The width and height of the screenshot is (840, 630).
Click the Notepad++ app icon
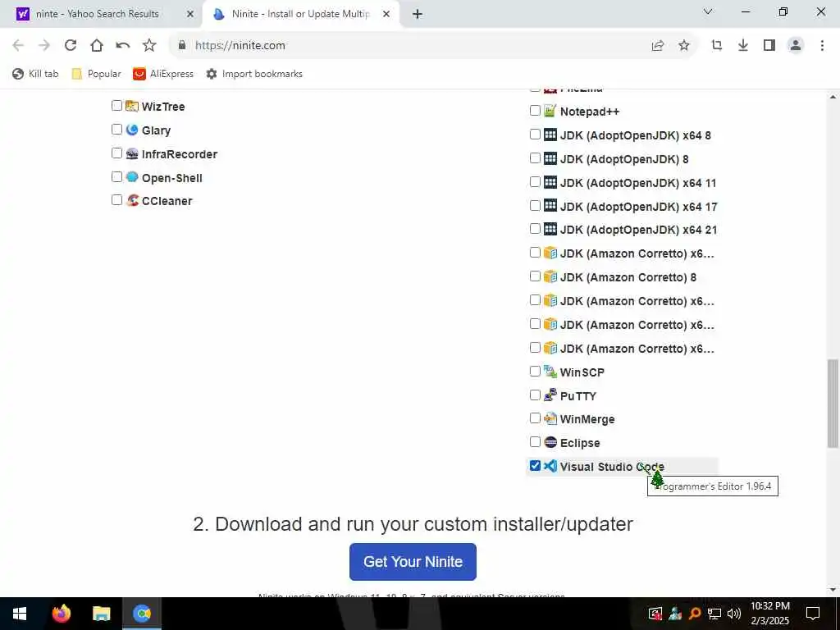pos(550,111)
